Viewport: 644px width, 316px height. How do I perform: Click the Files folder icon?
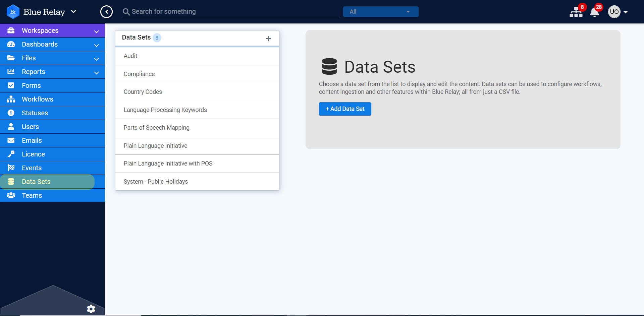pos(11,58)
